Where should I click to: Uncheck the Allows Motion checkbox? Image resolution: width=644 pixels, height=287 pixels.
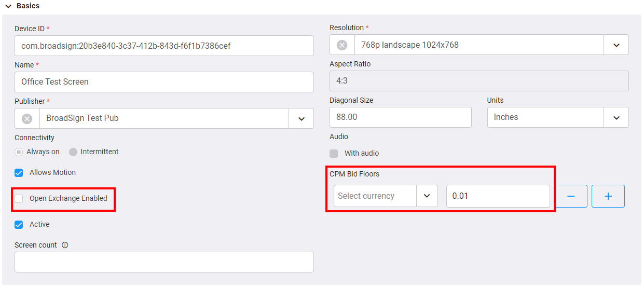pyautogui.click(x=19, y=173)
